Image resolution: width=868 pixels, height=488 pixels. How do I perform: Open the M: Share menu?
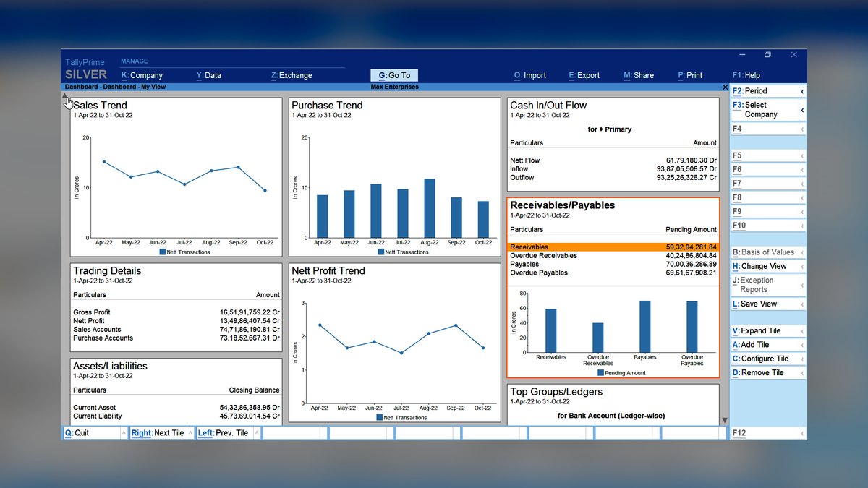[639, 75]
